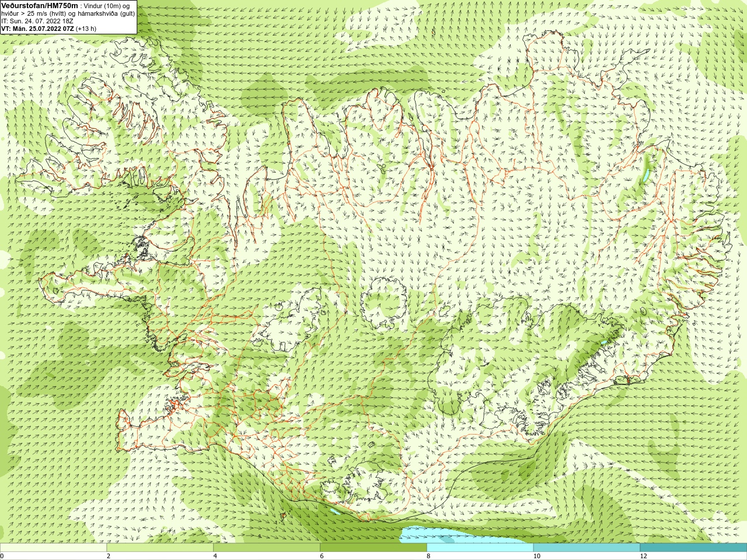
Task: Select the darkest teal legend swatch above 12
Action: (x=693, y=547)
